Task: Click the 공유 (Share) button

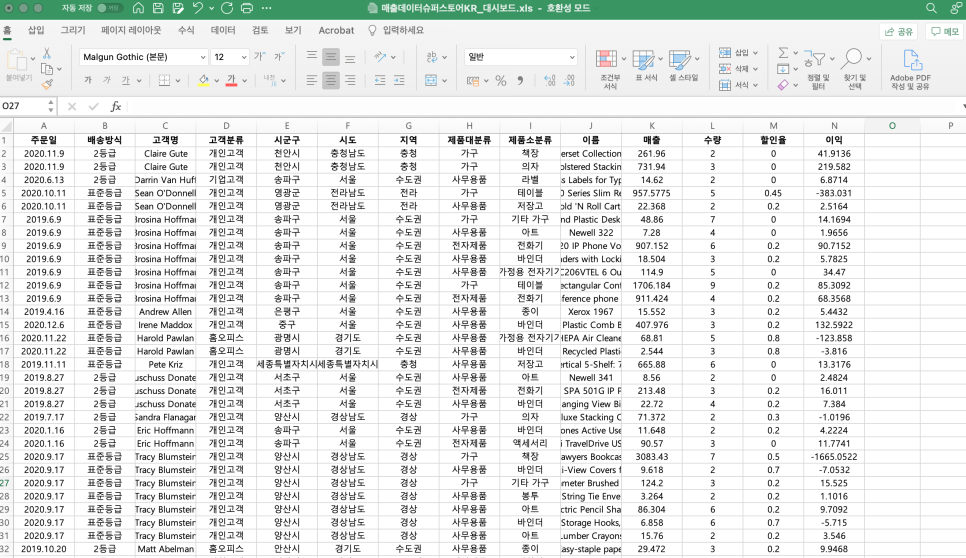Action: 899,31
